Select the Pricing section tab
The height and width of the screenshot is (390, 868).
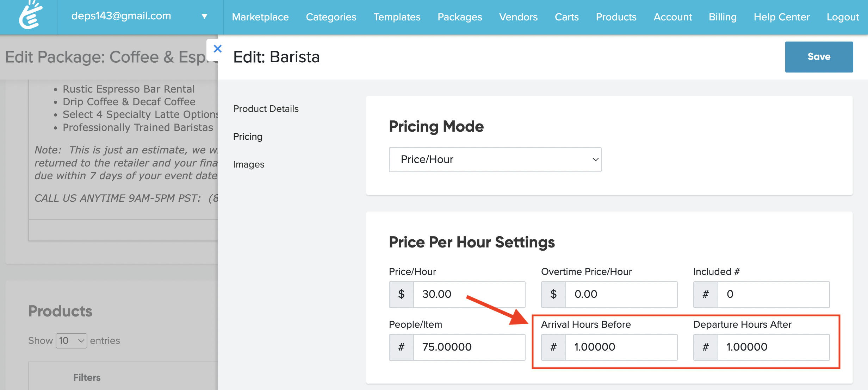click(x=248, y=137)
